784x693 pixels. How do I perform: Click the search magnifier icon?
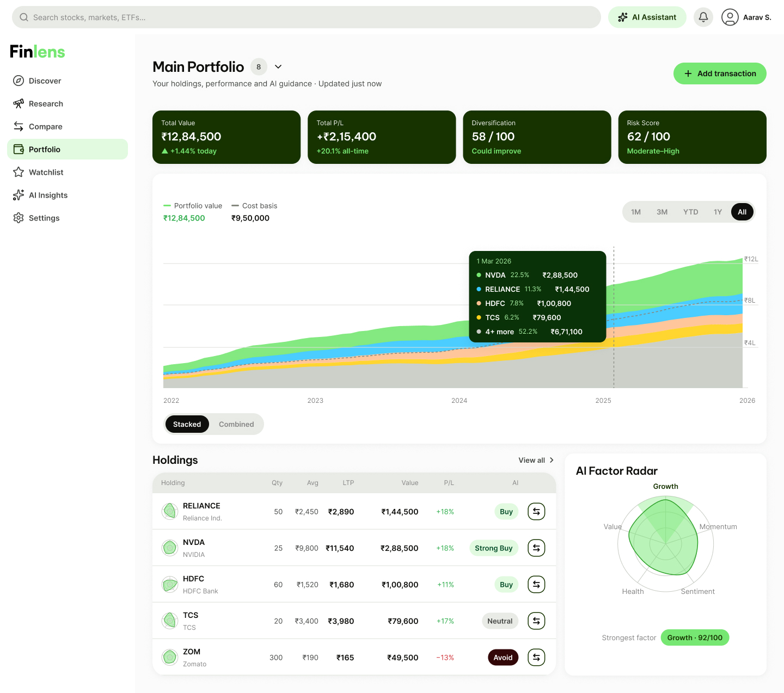click(x=24, y=17)
